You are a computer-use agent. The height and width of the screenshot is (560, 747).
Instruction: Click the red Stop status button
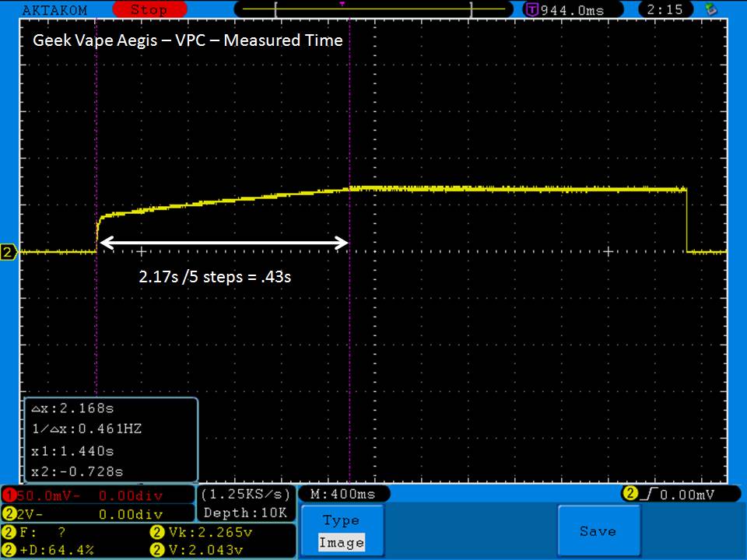click(x=149, y=9)
